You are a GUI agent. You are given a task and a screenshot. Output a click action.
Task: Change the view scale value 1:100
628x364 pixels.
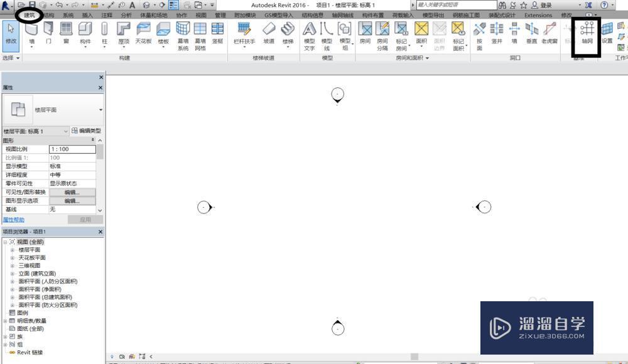coord(72,149)
